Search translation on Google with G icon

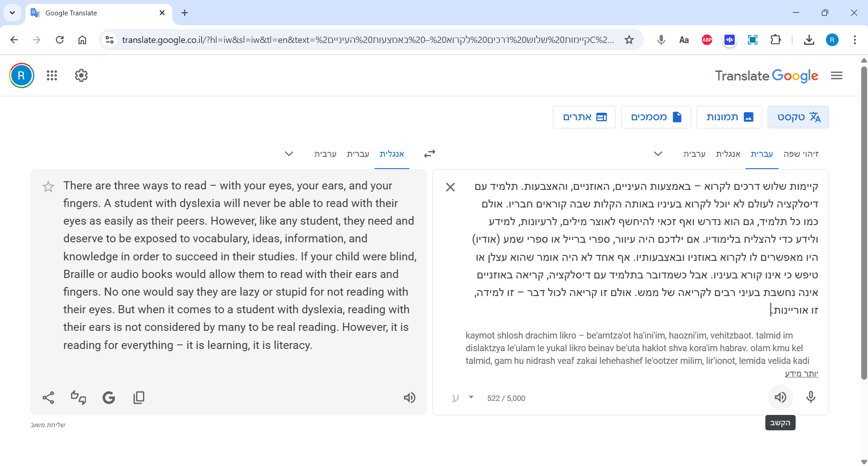[109, 398]
